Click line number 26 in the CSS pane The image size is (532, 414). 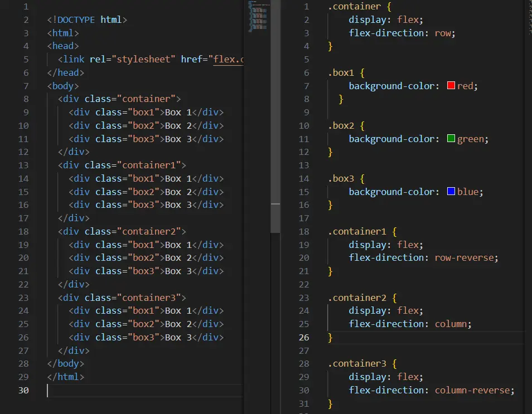[304, 337]
